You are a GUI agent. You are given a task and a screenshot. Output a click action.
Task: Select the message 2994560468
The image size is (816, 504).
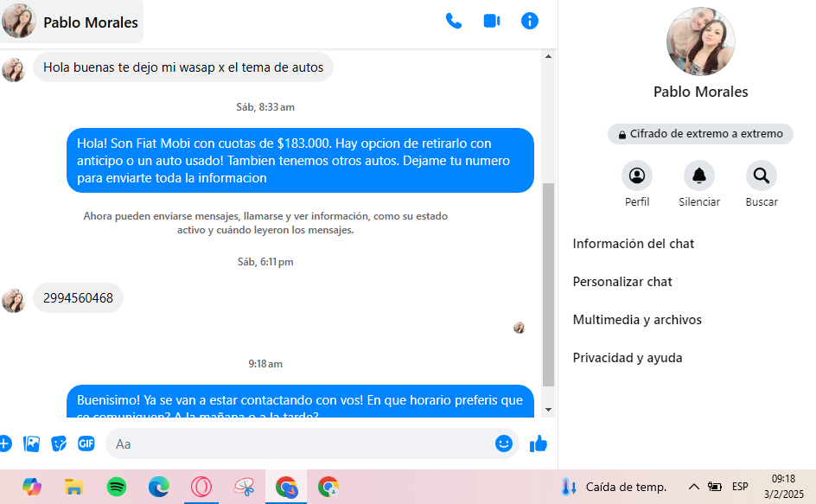coord(78,297)
